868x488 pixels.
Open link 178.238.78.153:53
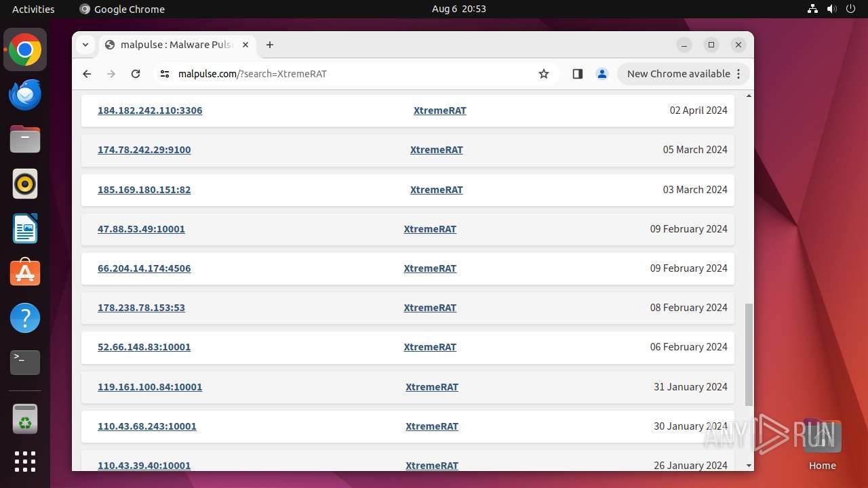tap(141, 308)
